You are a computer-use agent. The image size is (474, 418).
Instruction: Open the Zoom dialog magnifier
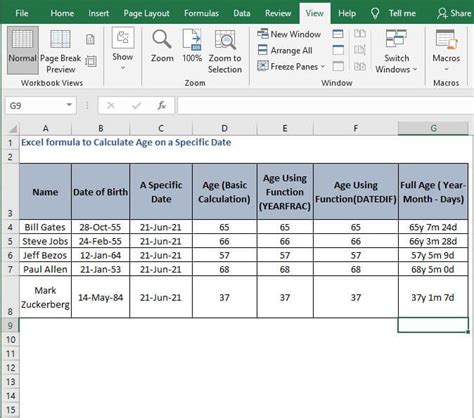tap(162, 46)
